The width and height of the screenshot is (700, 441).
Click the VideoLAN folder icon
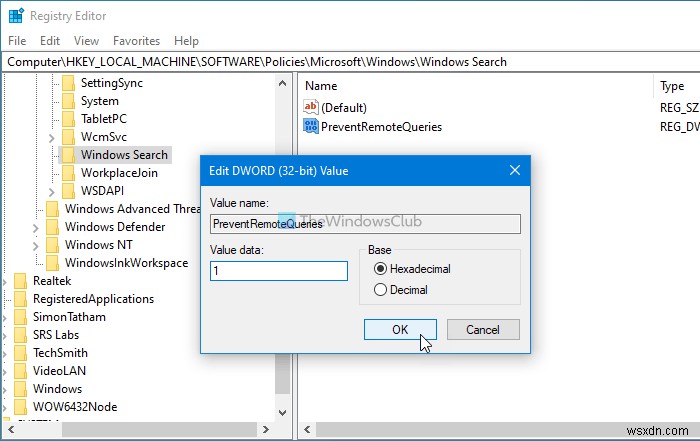coord(20,371)
